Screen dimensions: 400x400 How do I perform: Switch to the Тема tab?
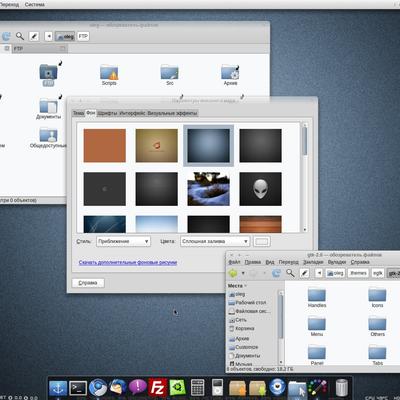[x=78, y=113]
